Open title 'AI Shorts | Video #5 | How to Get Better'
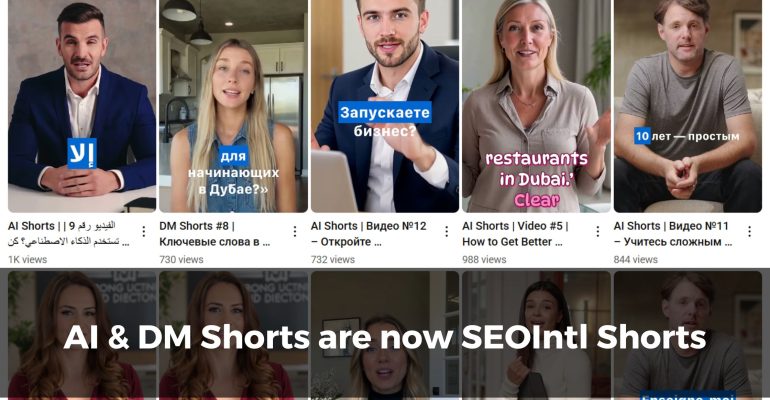Image resolution: width=770 pixels, height=400 pixels. pyautogui.click(x=515, y=234)
